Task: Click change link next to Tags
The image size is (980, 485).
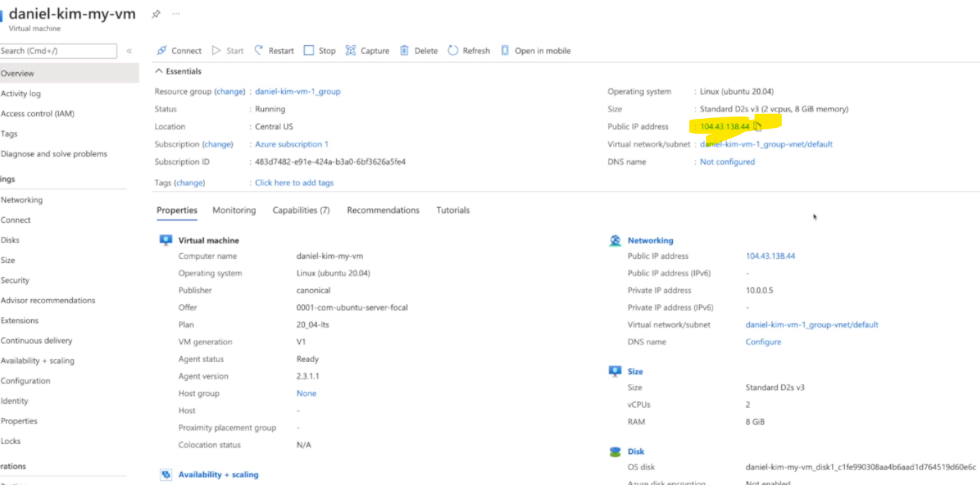Action: (190, 182)
